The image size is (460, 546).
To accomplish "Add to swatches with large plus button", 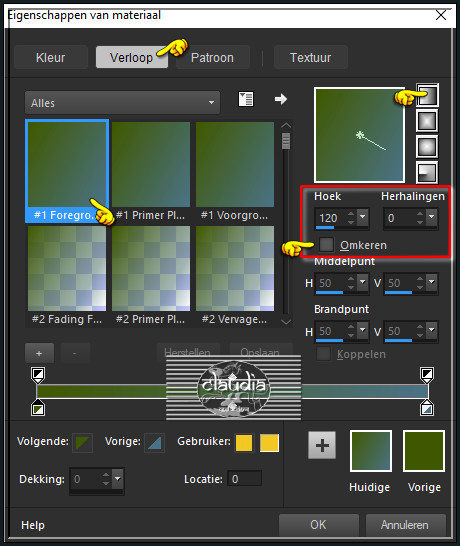I will pos(322,445).
